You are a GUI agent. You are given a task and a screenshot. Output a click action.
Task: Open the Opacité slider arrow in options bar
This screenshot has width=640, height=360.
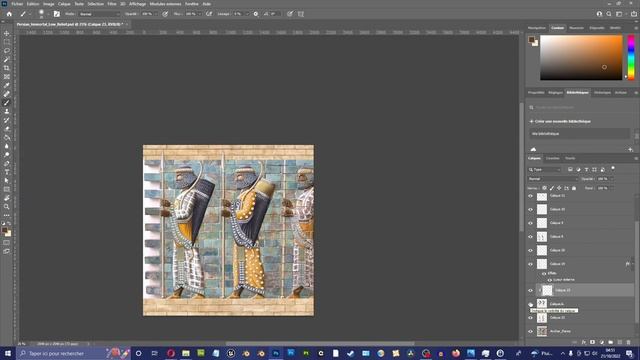pyautogui.click(x=156, y=14)
